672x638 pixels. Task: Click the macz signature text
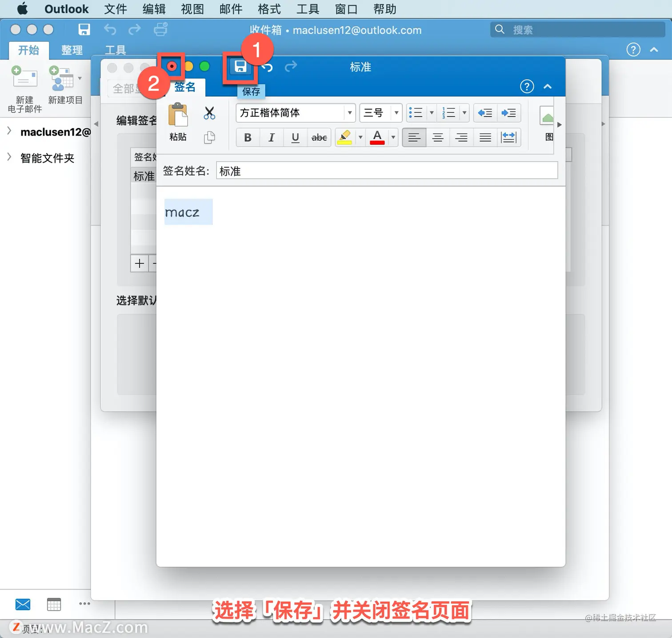pyautogui.click(x=182, y=212)
